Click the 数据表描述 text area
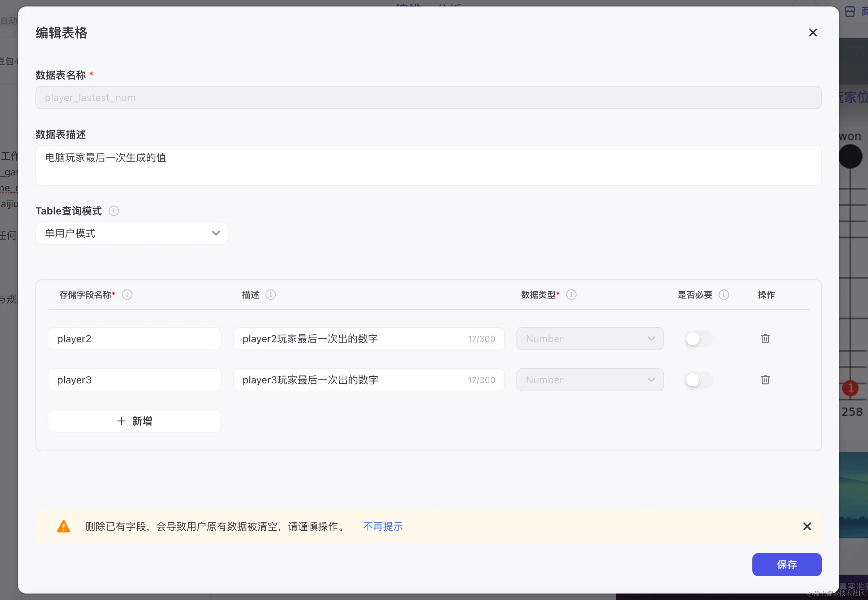Screen dimensions: 868x600 pos(428,165)
